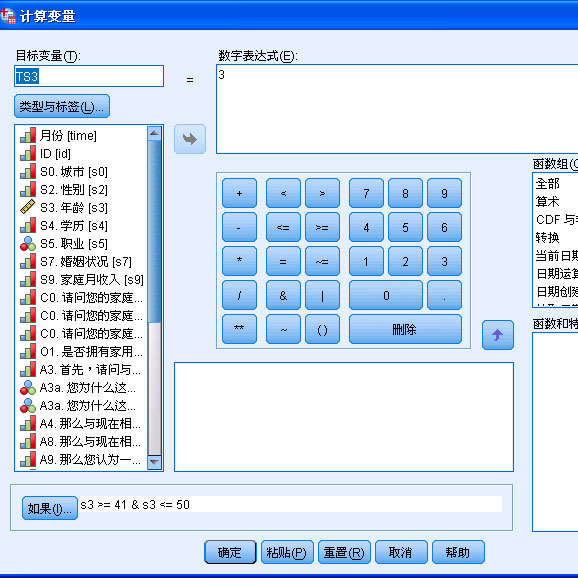Select the S5. 职业 [s5] nominal variable
Screen dimensions: 578x578
(x=64, y=244)
